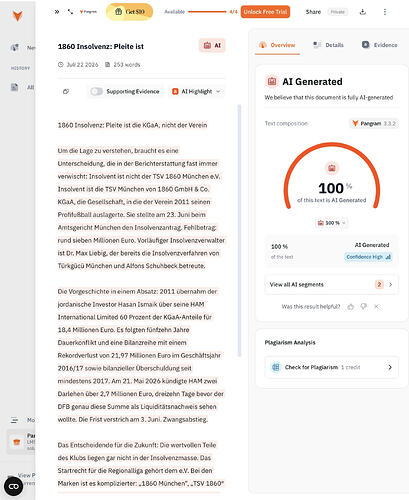
Task: Switch to the Evidence tab
Action: tap(380, 45)
